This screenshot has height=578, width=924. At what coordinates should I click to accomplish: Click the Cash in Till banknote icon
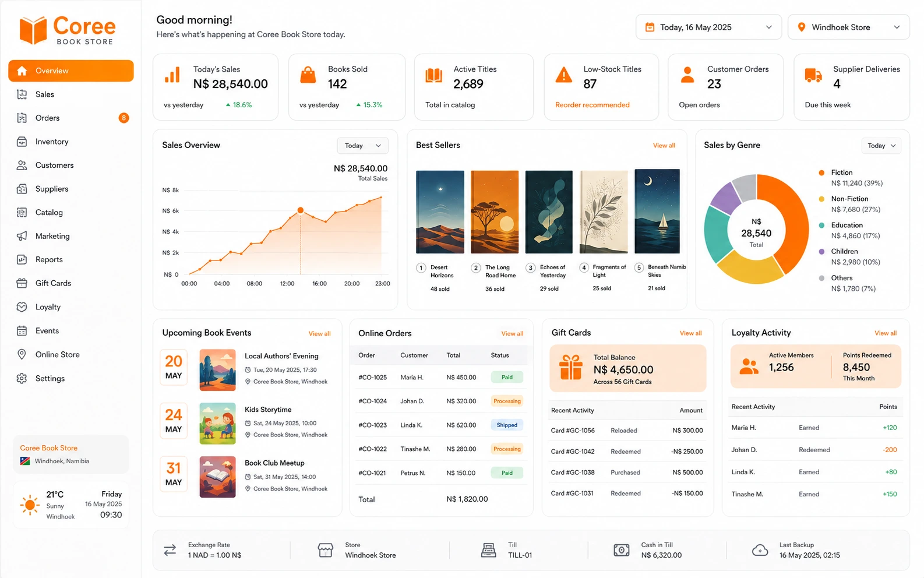pos(622,550)
